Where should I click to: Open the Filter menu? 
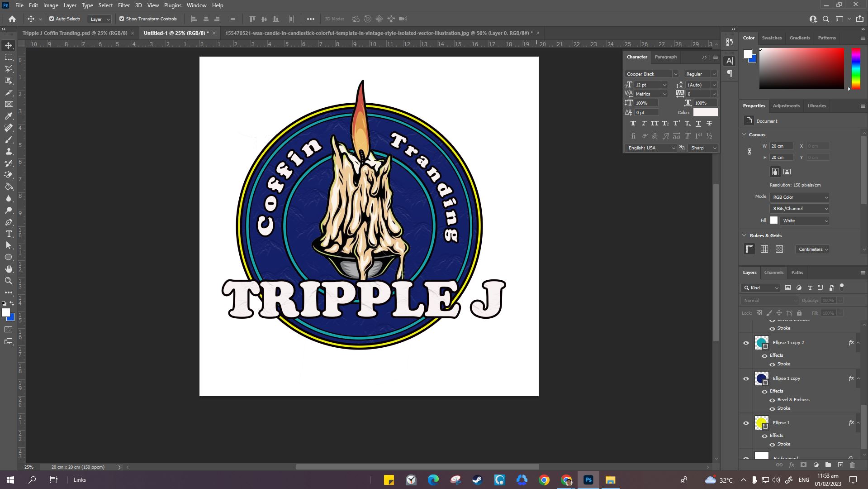click(124, 5)
